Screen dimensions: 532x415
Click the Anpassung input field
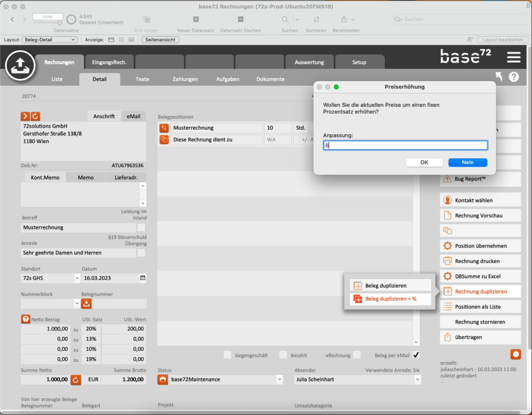coord(405,145)
